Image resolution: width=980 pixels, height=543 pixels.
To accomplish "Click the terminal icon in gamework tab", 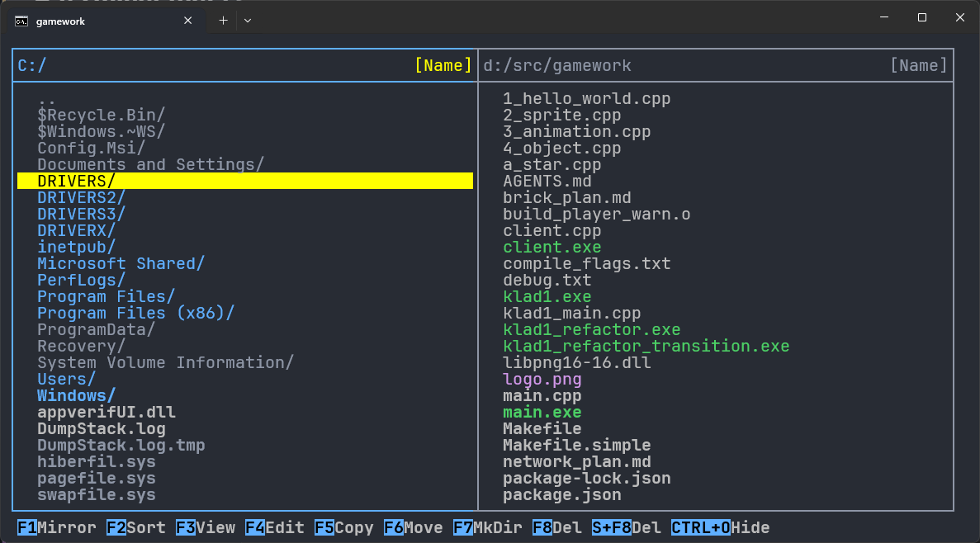I will pyautogui.click(x=21, y=21).
